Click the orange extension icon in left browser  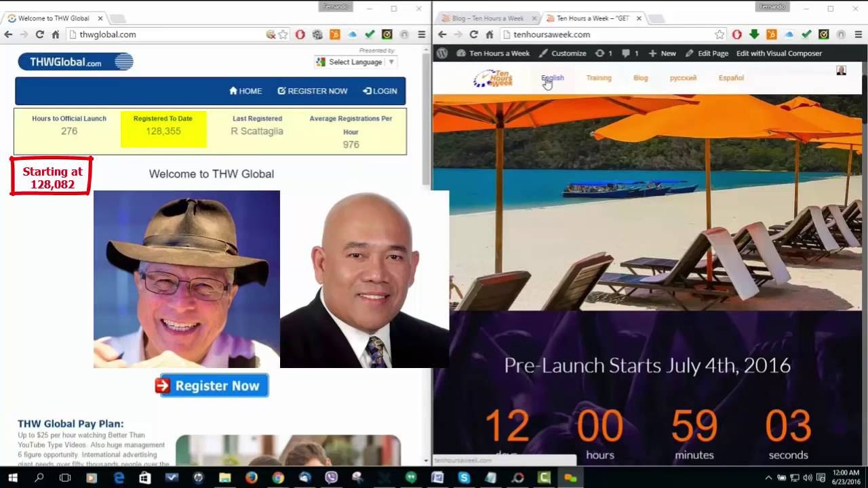coord(334,35)
